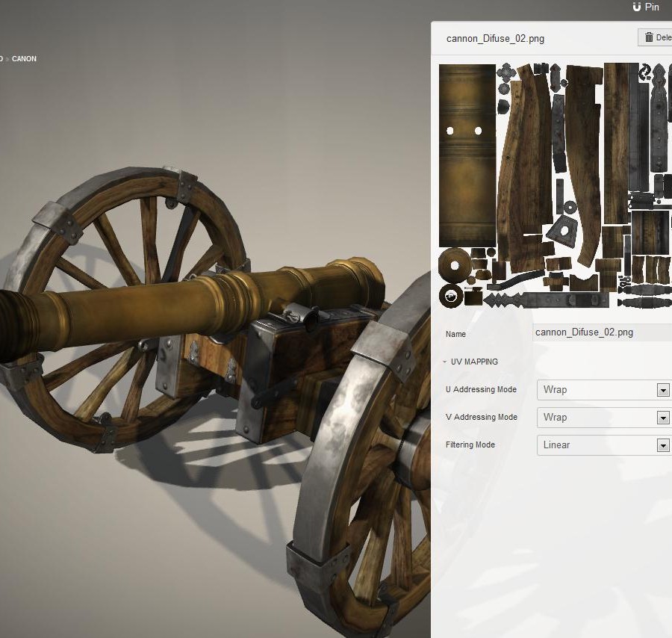Go to CANON in the breadcrumb
Image resolution: width=672 pixels, height=638 pixels.
point(24,59)
